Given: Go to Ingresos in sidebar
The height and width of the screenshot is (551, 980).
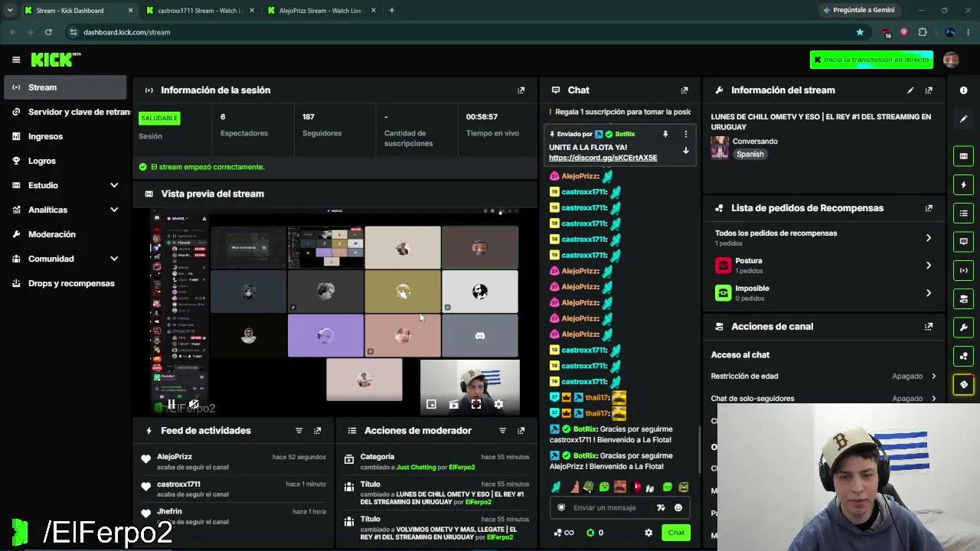Looking at the screenshot, I should (65, 136).
